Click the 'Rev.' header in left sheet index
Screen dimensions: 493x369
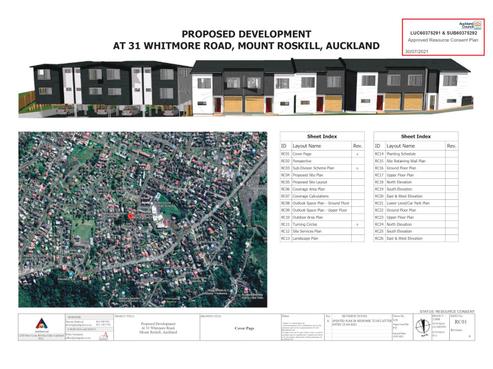tap(357, 146)
